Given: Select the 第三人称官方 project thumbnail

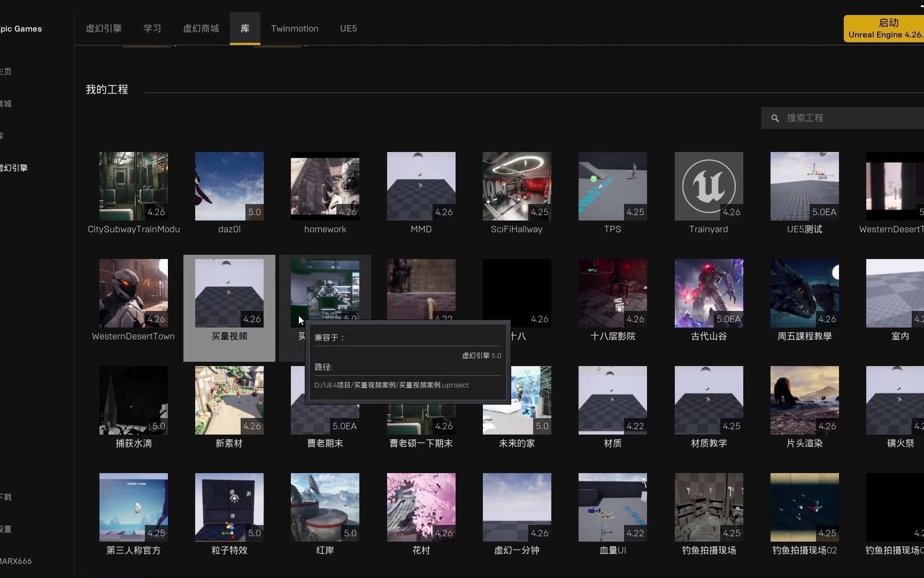Looking at the screenshot, I should coord(134,507).
